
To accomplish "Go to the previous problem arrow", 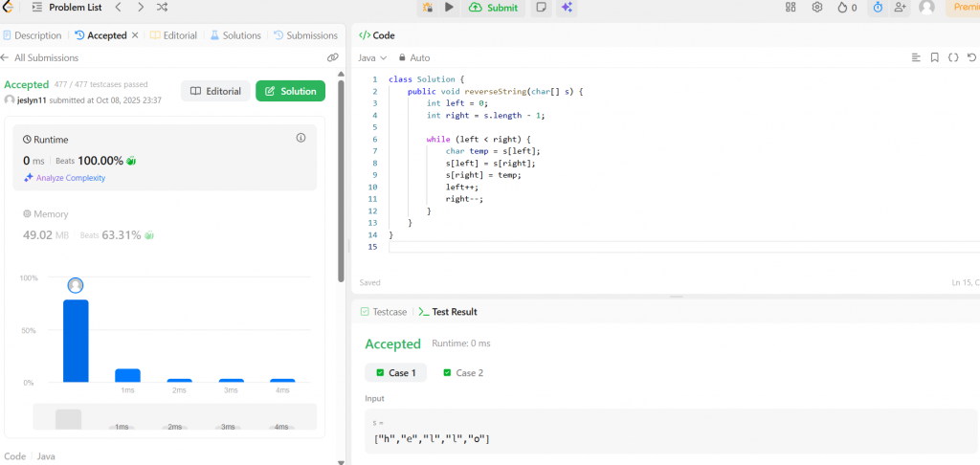I will coord(119,8).
